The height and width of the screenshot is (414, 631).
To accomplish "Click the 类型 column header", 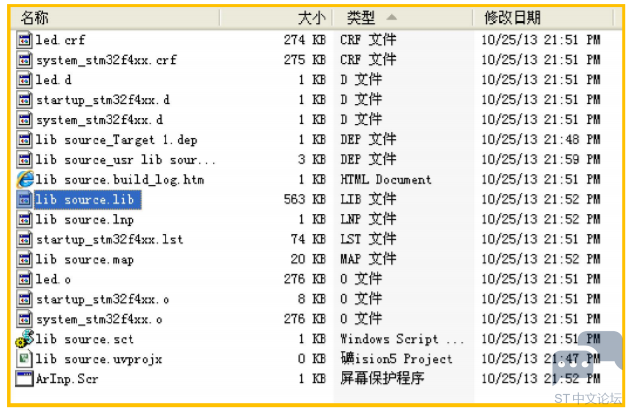I will pos(361,18).
